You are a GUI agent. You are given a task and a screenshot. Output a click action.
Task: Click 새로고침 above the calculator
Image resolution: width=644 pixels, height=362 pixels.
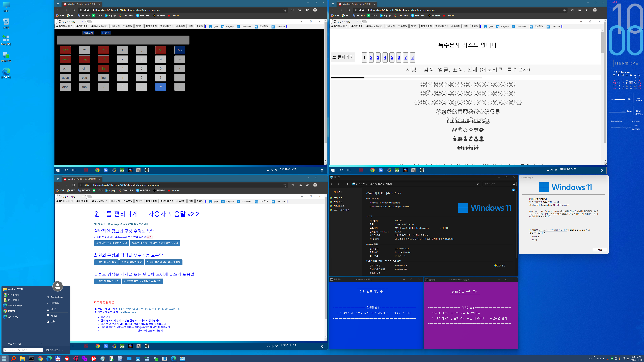tap(88, 33)
